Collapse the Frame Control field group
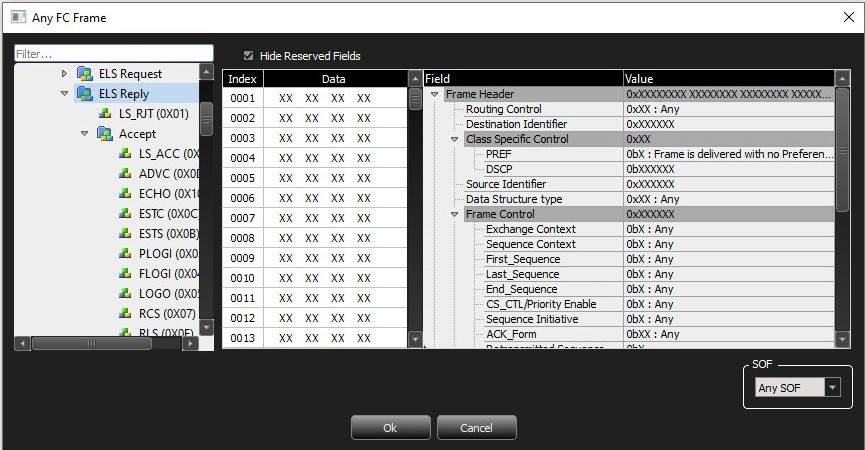The image size is (865, 450). pos(455,214)
